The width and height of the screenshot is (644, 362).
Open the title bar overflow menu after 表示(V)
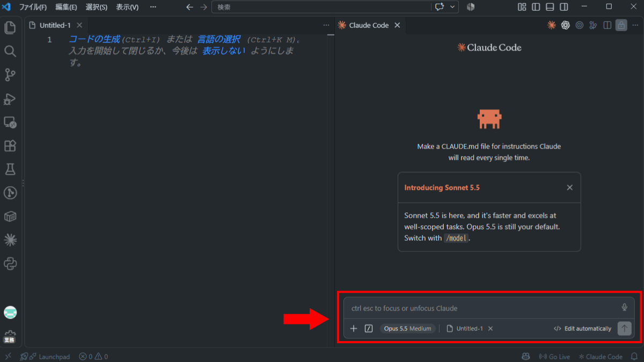(153, 7)
